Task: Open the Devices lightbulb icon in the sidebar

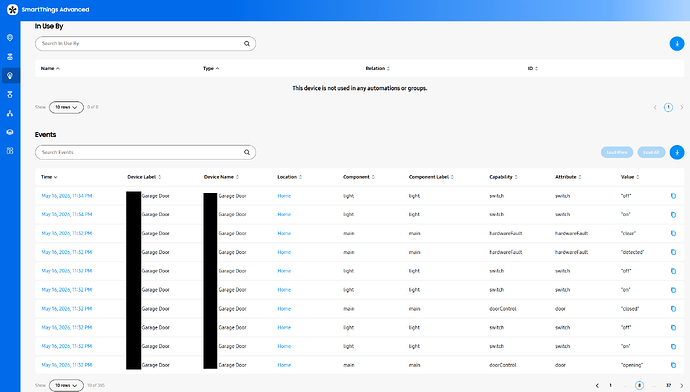Action: click(x=10, y=76)
